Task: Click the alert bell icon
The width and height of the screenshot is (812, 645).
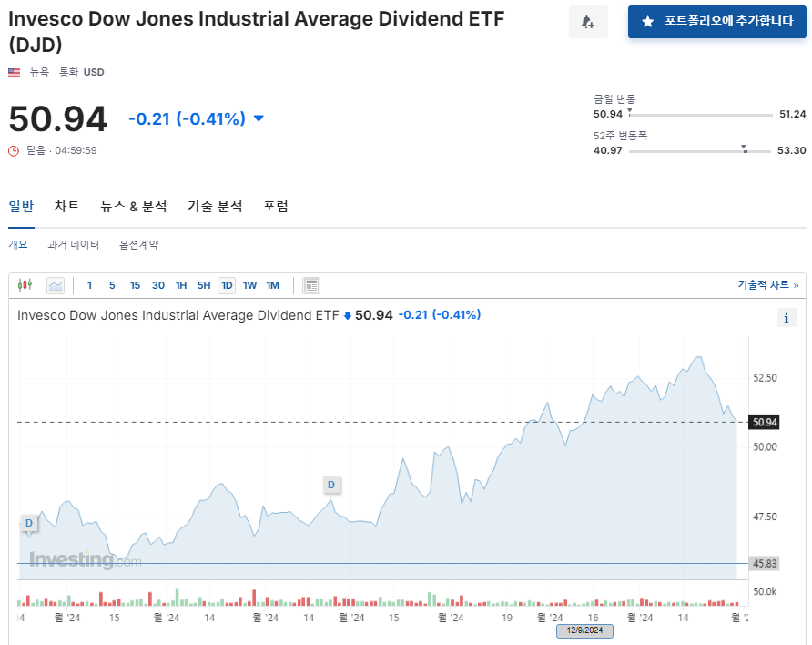Action: [588, 22]
